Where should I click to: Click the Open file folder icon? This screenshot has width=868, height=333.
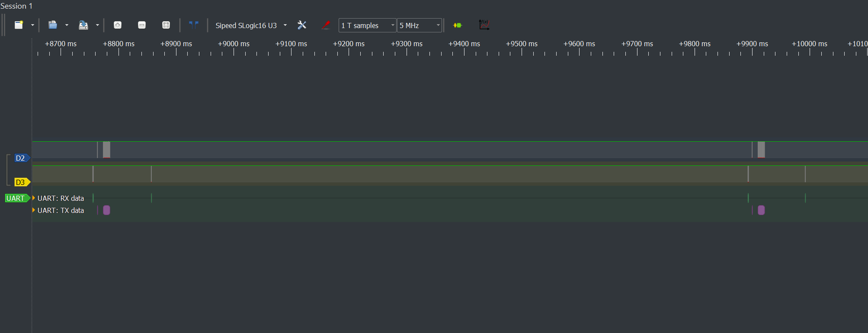coord(52,25)
